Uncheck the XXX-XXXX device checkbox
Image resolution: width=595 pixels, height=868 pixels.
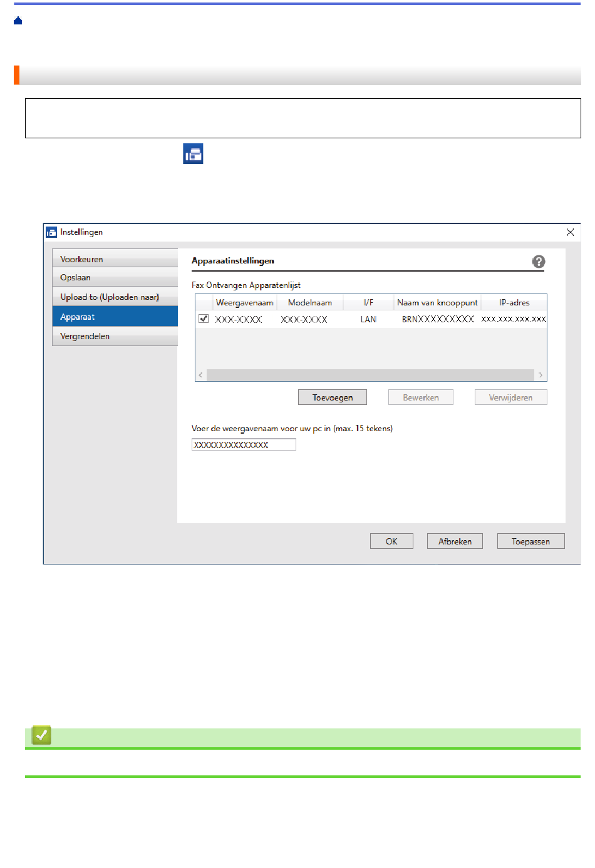(204, 319)
